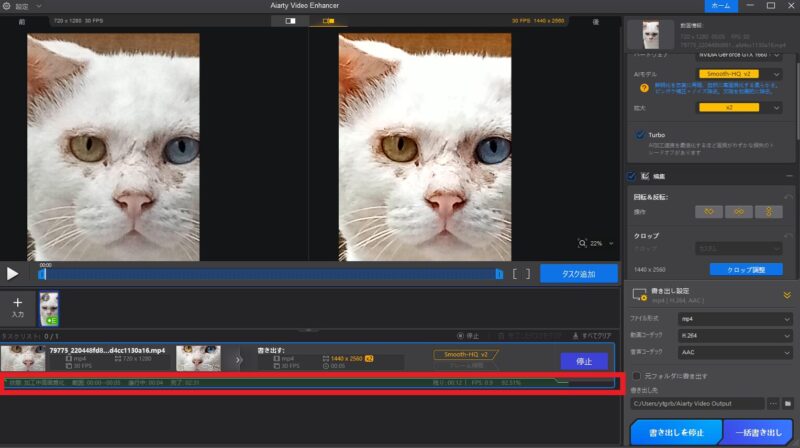This screenshot has height=448, width=800.
Task: Open the output folder icon
Action: point(788,403)
